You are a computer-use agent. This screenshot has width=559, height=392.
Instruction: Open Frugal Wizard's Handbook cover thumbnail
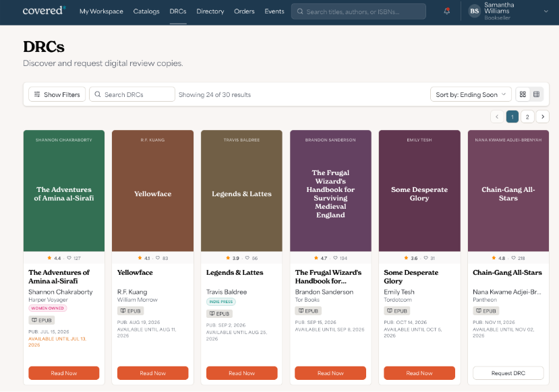330,191
